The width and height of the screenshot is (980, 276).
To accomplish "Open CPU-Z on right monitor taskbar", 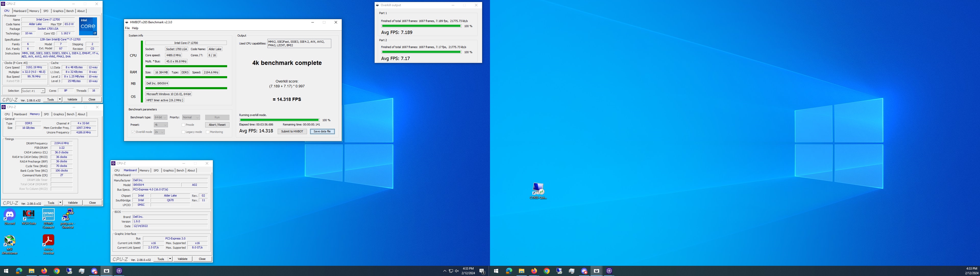I will pos(609,271).
